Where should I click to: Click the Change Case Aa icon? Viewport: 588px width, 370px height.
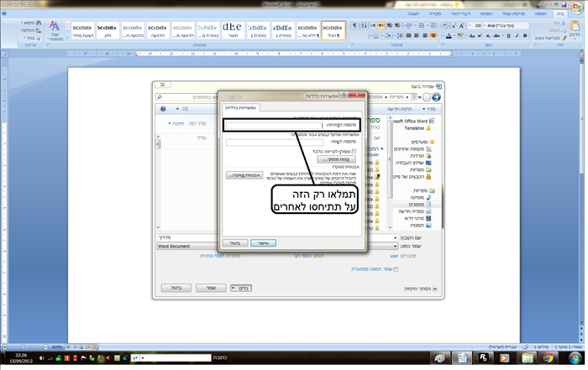(x=472, y=35)
